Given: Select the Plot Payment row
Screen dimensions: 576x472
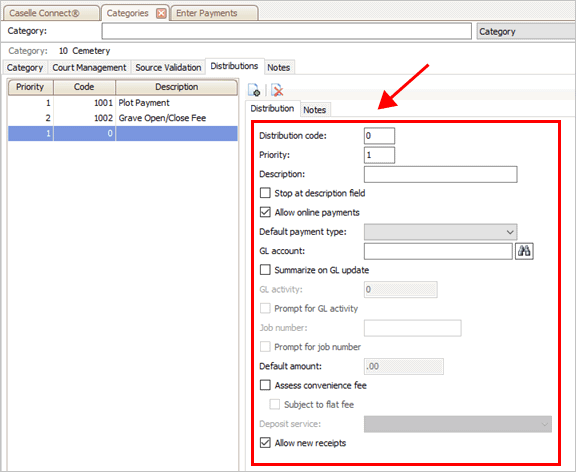Looking at the screenshot, I should click(123, 103).
